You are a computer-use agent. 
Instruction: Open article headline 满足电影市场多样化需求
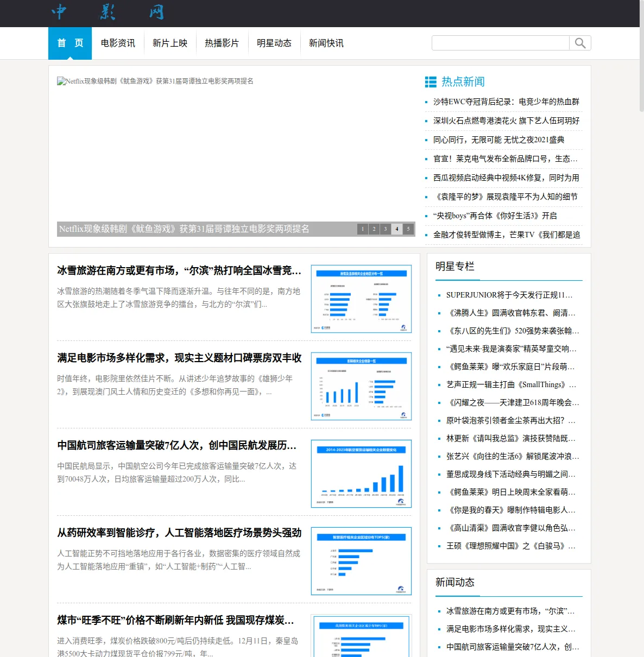pos(179,358)
